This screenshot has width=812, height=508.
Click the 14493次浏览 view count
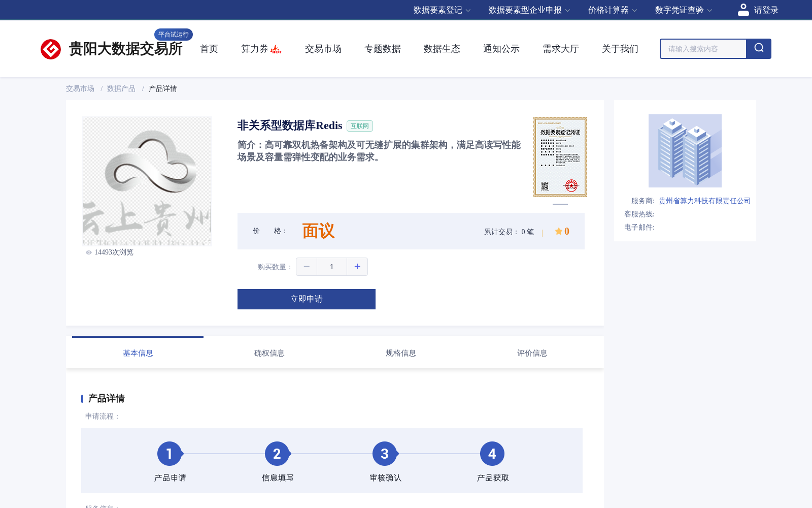[x=114, y=252]
